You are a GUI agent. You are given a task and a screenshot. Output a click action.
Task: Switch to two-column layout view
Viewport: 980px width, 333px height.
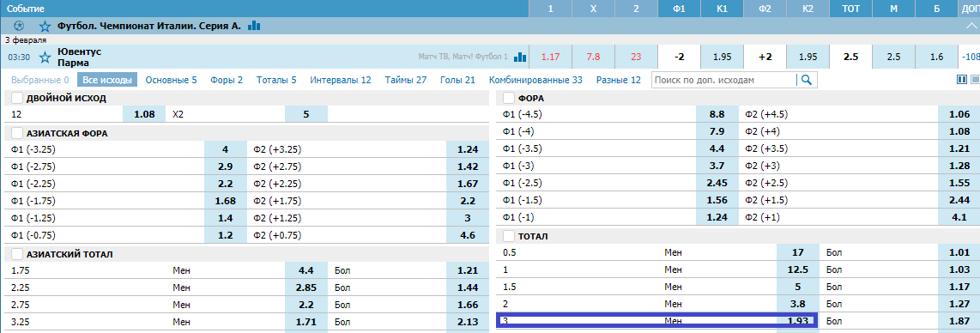(962, 79)
